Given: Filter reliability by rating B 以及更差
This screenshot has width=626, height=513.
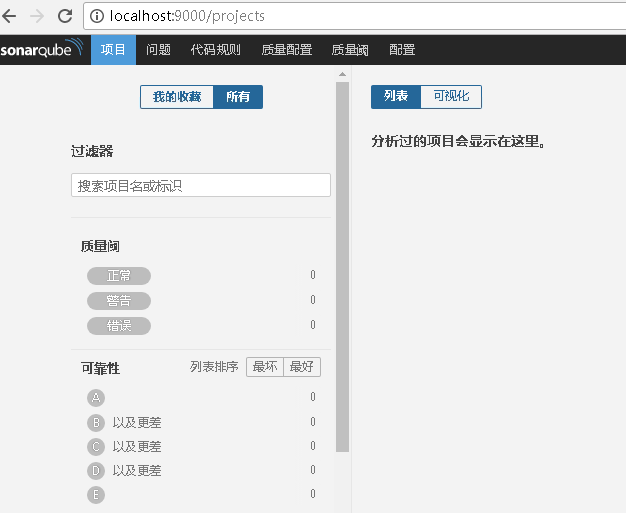Looking at the screenshot, I should point(124,422).
